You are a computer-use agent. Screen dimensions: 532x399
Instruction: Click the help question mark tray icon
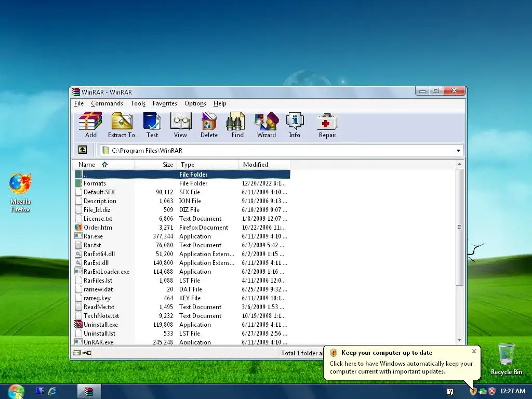click(450, 392)
